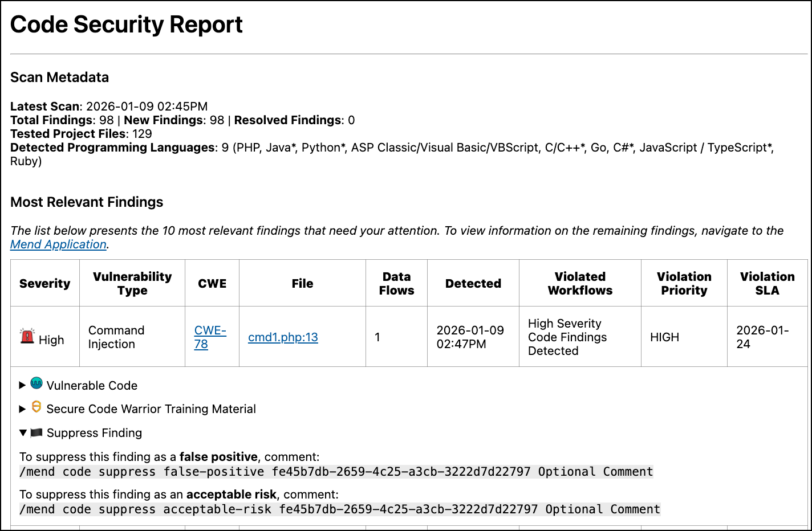Screen dimensions: 812x531
Task: Click the teal Mend icon beside Vulnerable Code
Action: coord(36,383)
